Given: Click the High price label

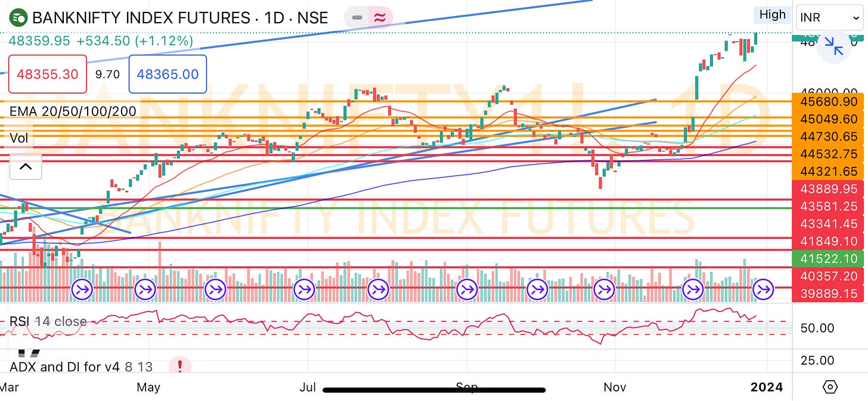Looking at the screenshot, I should (773, 15).
